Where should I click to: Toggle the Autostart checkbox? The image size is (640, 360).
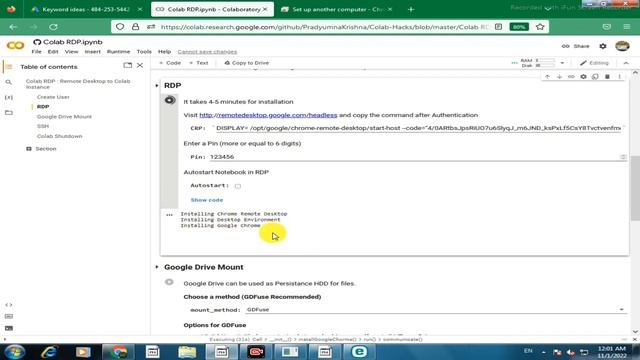click(x=238, y=186)
